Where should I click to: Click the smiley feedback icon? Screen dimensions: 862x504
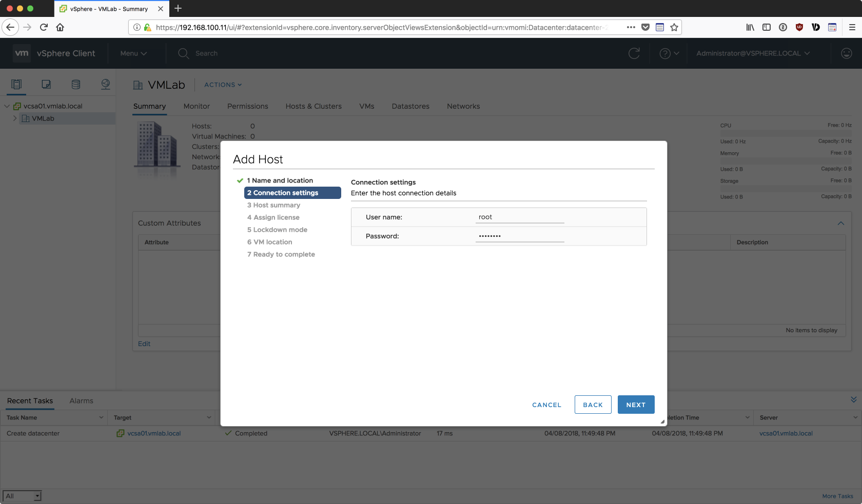[x=847, y=53]
